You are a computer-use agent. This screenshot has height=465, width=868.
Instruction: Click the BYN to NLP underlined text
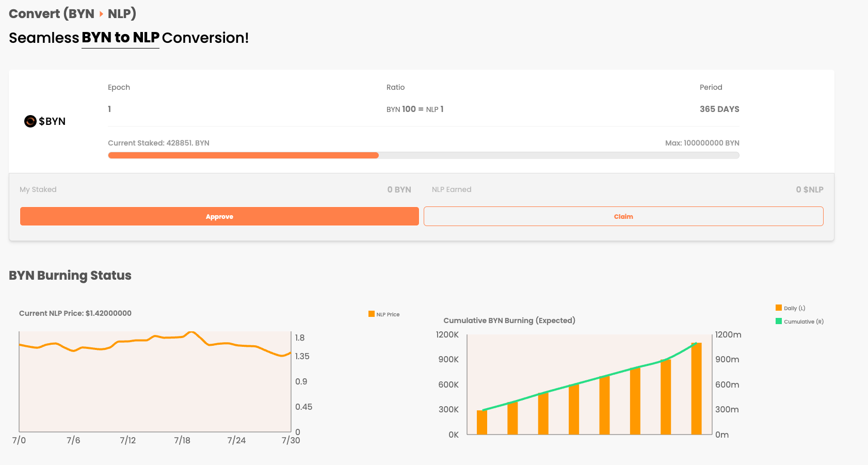(x=120, y=38)
